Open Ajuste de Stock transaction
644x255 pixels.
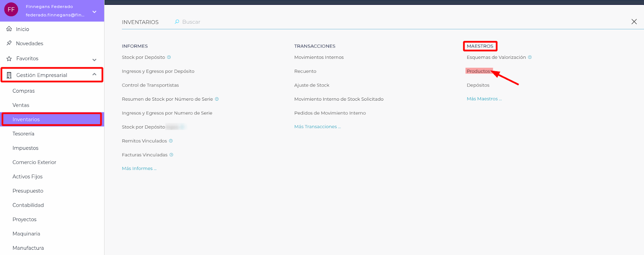[312, 85]
